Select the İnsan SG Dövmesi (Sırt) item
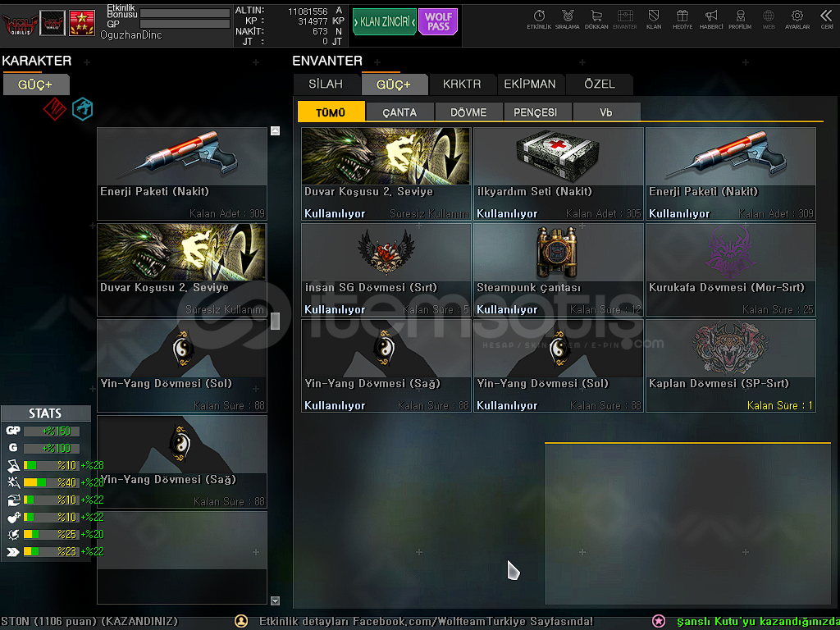The height and width of the screenshot is (630, 840). [386, 270]
